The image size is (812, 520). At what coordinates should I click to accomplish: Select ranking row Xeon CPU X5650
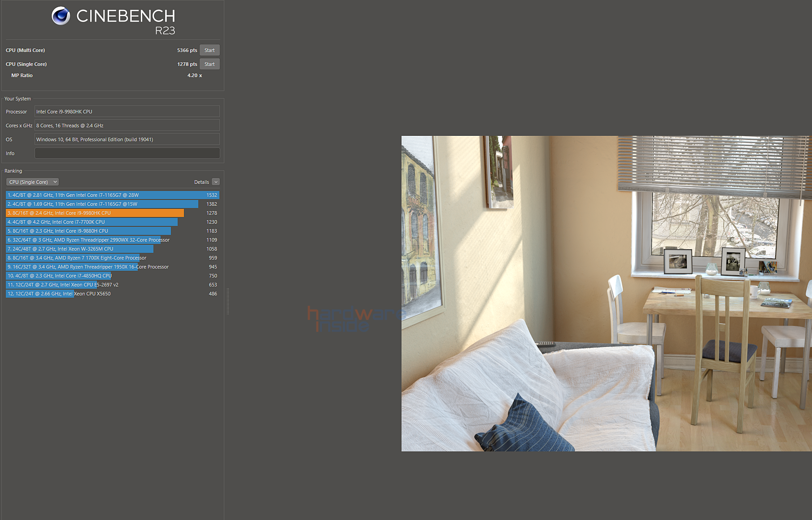(113, 294)
